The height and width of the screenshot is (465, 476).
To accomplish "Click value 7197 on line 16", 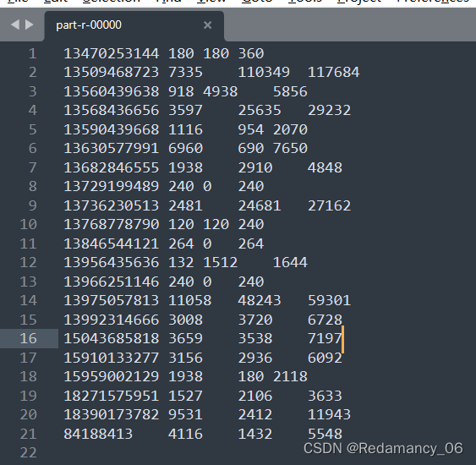I will pos(325,338).
